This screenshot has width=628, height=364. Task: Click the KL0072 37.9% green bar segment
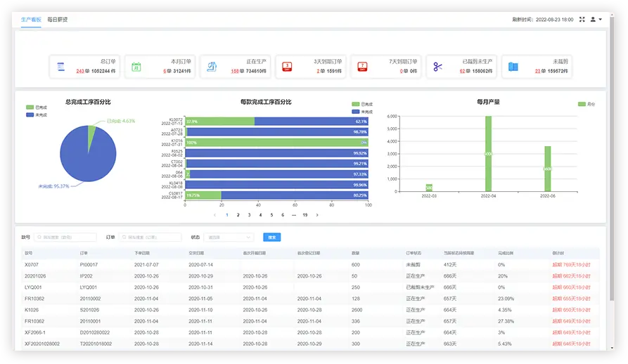pyautogui.click(x=220, y=121)
